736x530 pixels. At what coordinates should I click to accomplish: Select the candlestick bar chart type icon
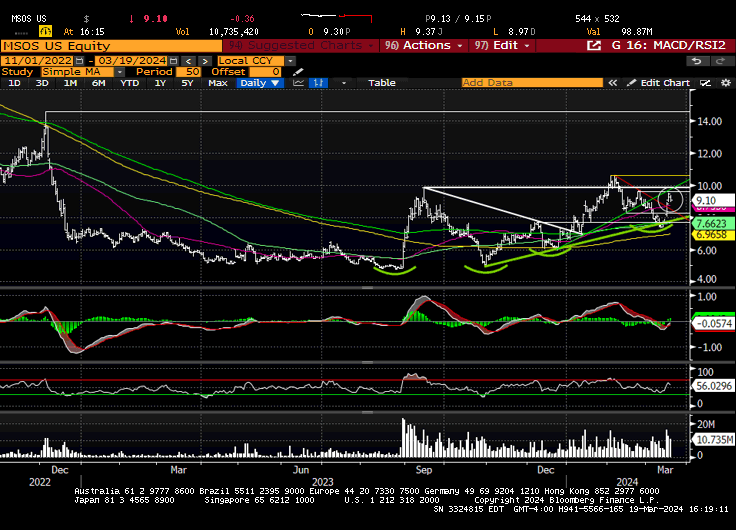point(318,83)
